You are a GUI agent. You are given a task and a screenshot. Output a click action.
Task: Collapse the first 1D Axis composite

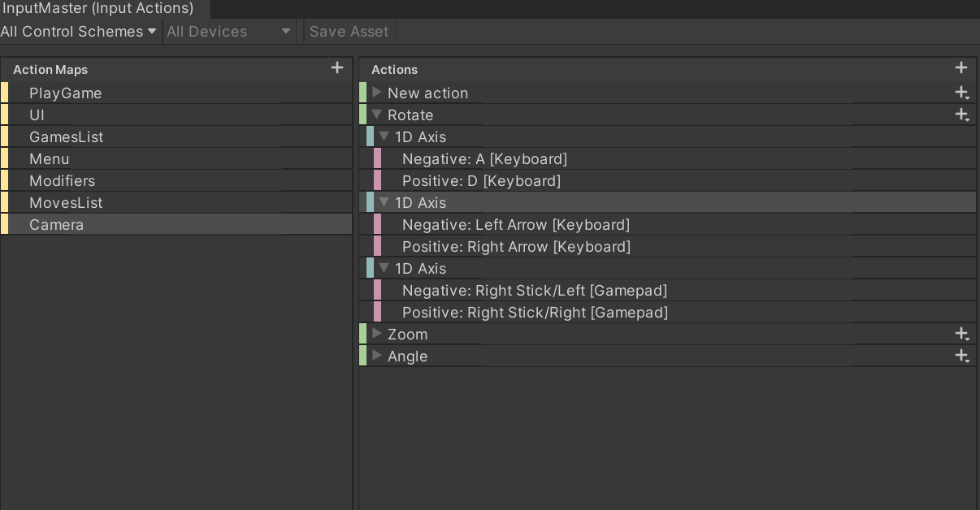coord(384,136)
